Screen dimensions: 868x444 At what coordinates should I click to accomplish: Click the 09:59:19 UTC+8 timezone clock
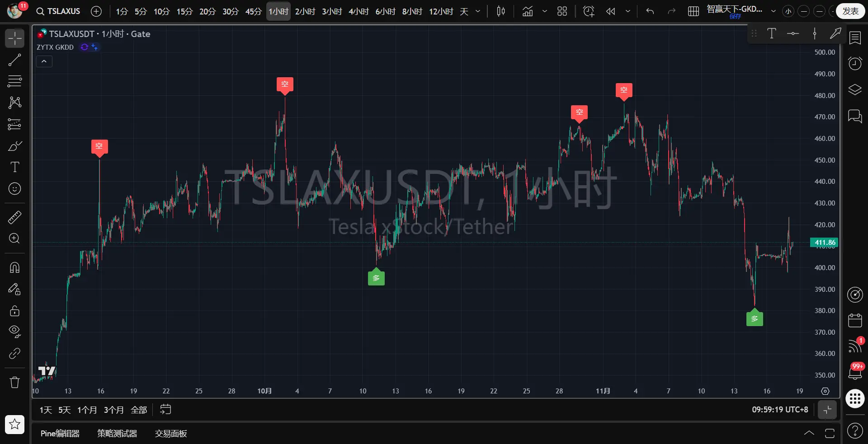pyautogui.click(x=780, y=410)
